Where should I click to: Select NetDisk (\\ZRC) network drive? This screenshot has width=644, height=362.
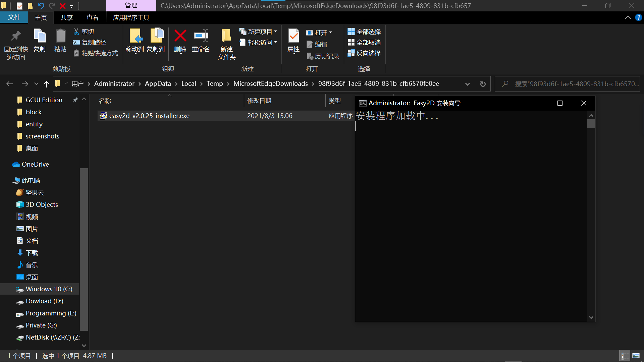click(52, 337)
